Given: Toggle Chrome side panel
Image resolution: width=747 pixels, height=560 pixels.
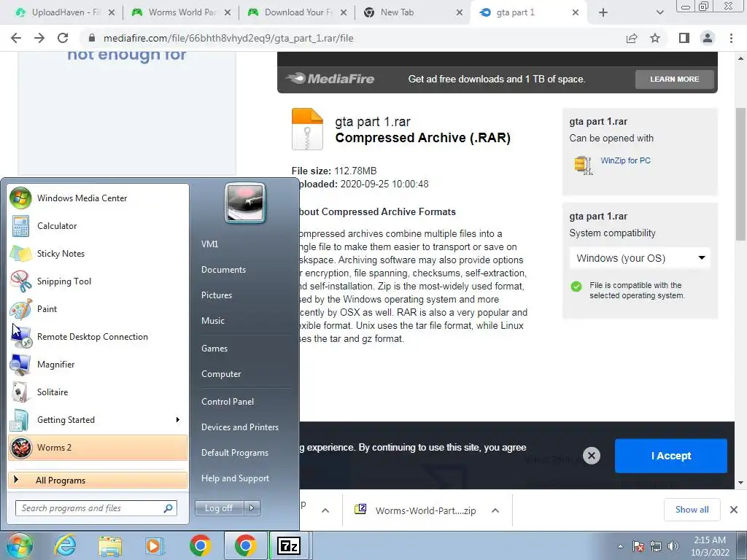Looking at the screenshot, I should coord(684,38).
